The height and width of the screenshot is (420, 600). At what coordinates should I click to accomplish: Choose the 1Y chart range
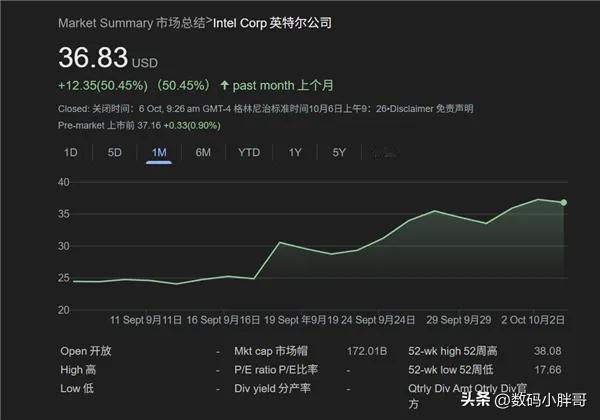[295, 153]
